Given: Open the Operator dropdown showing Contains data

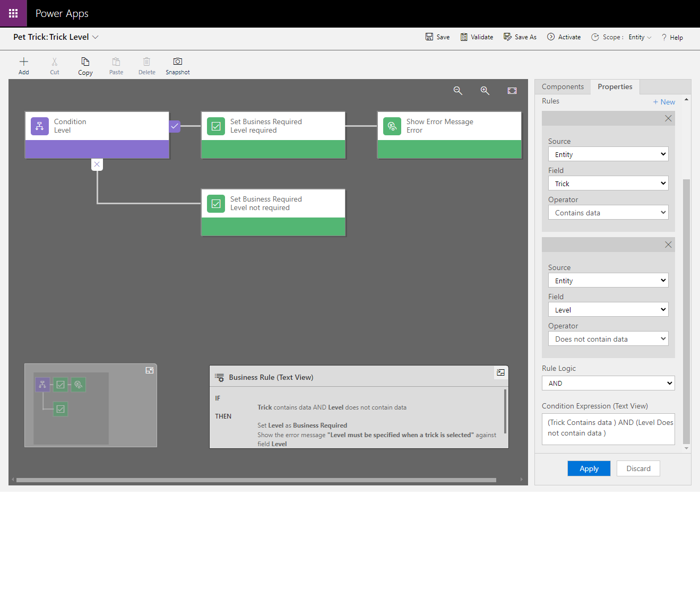Looking at the screenshot, I should 608,213.
